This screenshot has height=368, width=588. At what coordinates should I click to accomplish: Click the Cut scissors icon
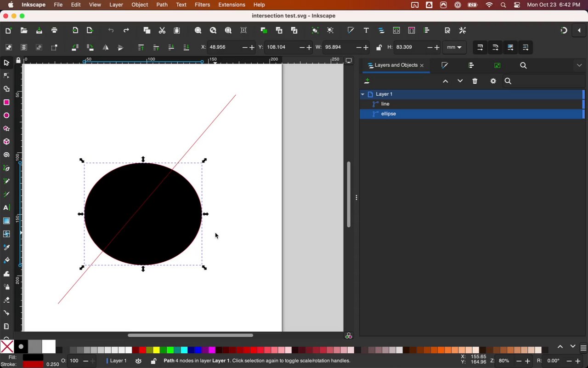[x=162, y=30]
